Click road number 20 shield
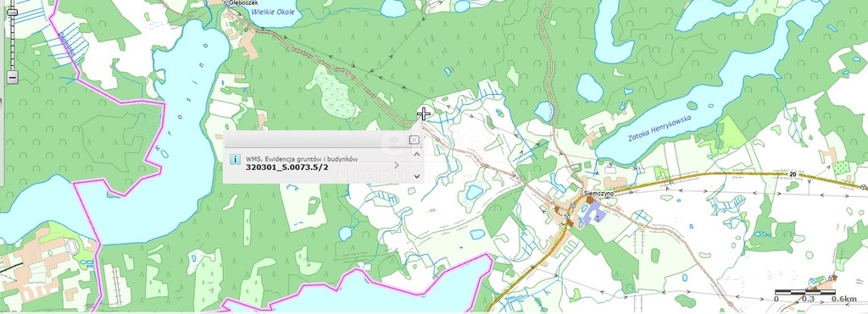868x314 pixels. (x=793, y=174)
